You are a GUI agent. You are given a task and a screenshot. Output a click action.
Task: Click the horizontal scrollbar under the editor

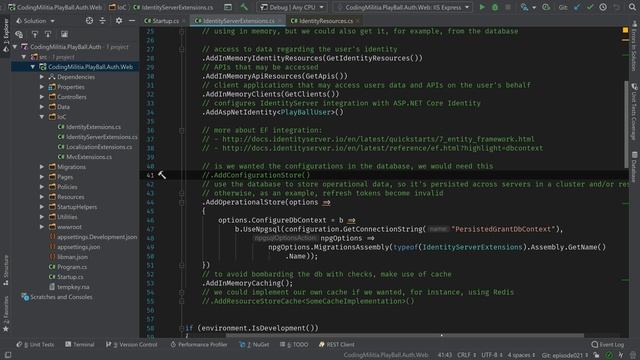tap(404, 336)
